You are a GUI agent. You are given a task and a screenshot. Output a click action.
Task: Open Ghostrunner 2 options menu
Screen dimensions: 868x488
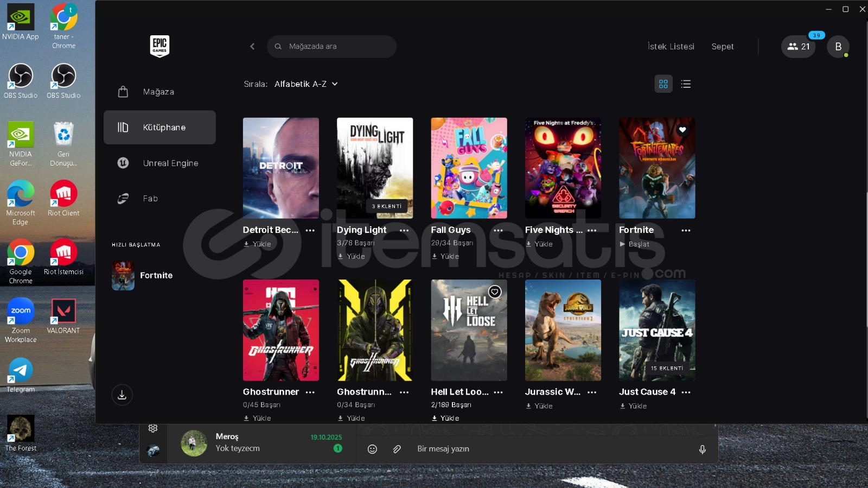[x=404, y=392]
